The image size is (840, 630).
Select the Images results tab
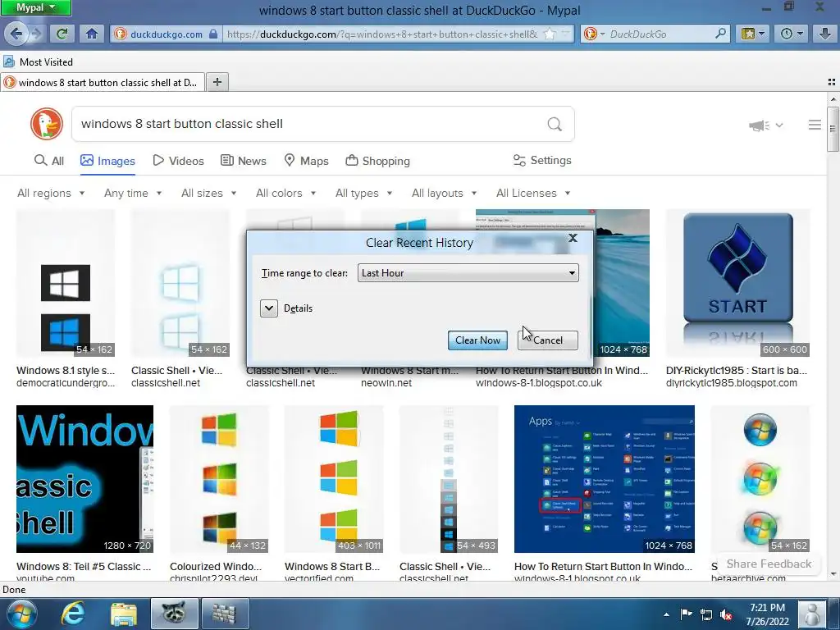pos(107,161)
